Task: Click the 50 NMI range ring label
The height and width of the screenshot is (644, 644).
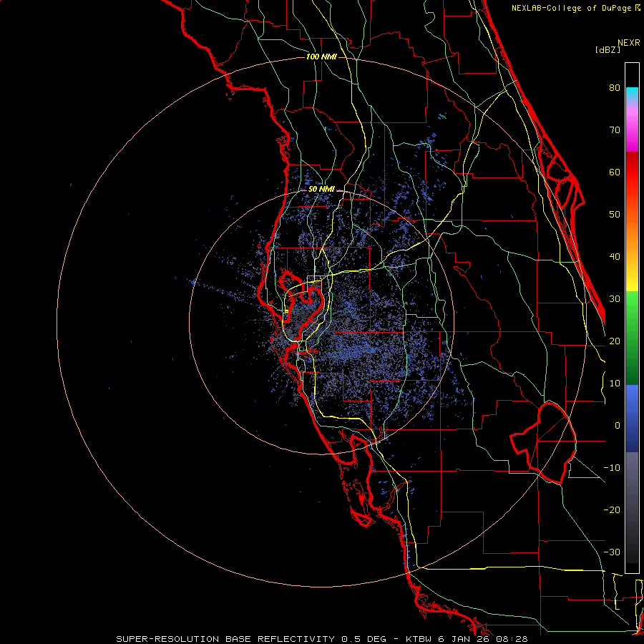Action: click(x=321, y=190)
